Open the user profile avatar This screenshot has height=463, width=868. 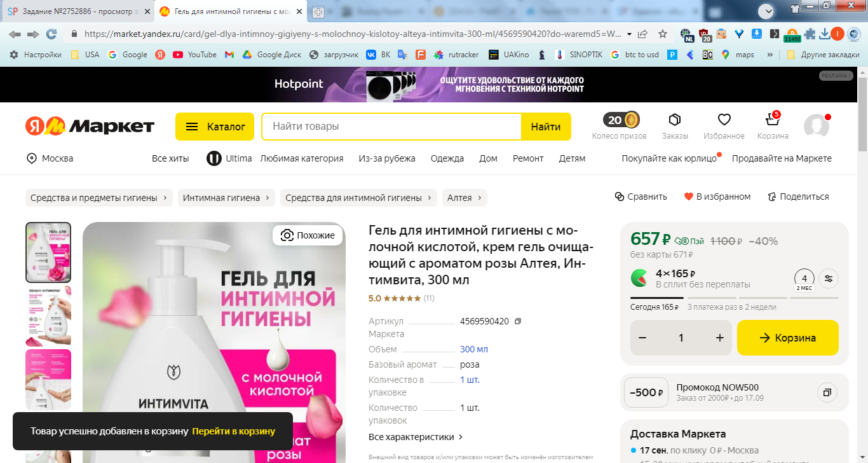(817, 127)
